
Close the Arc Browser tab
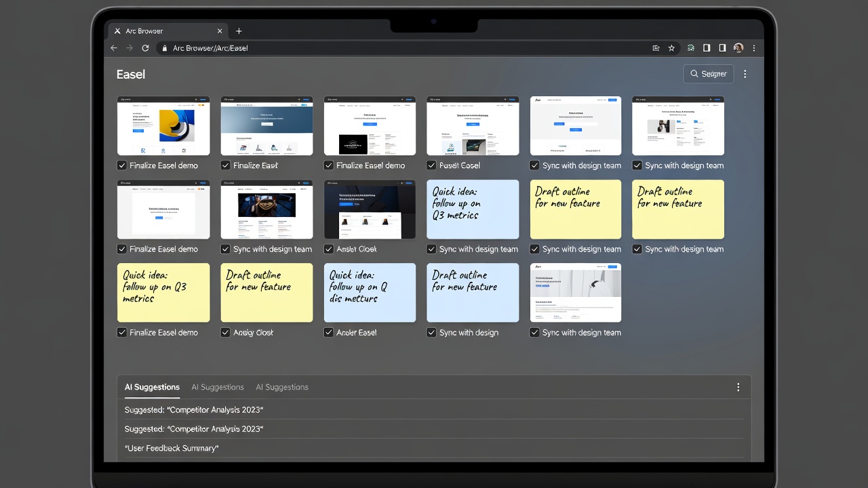pyautogui.click(x=220, y=31)
